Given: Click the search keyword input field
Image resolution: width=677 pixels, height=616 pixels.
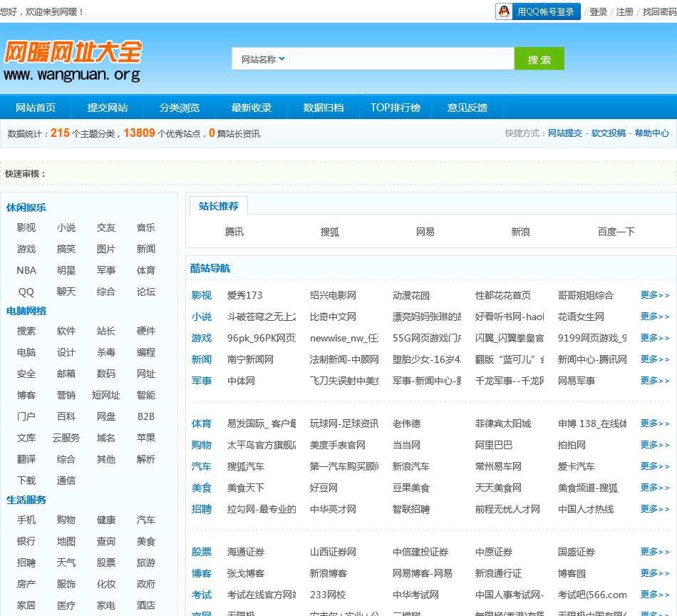Looking at the screenshot, I should [401, 59].
